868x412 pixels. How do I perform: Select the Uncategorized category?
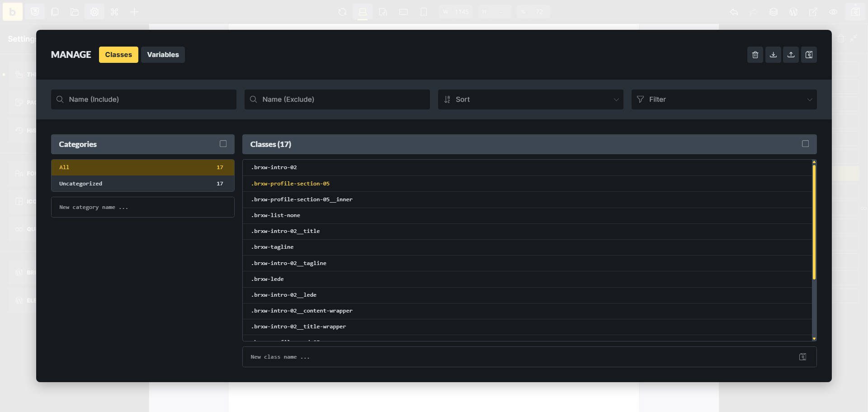click(x=142, y=184)
